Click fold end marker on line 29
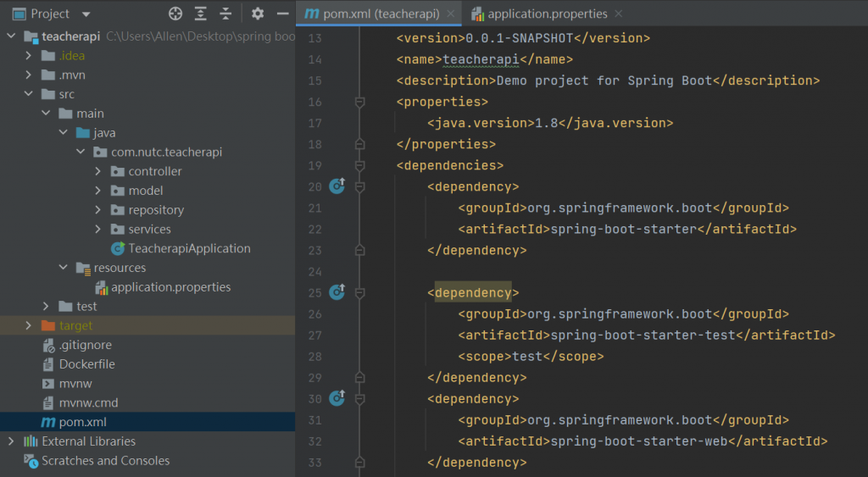 359,377
